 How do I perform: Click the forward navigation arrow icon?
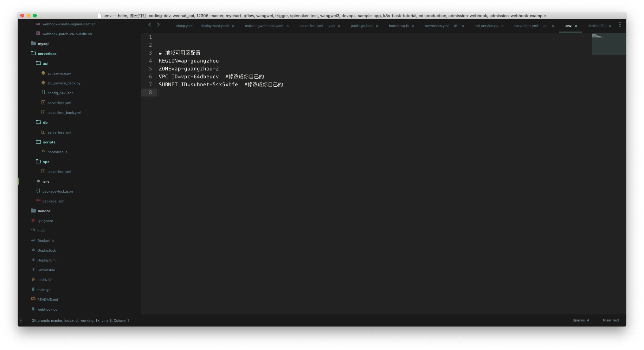[158, 25]
